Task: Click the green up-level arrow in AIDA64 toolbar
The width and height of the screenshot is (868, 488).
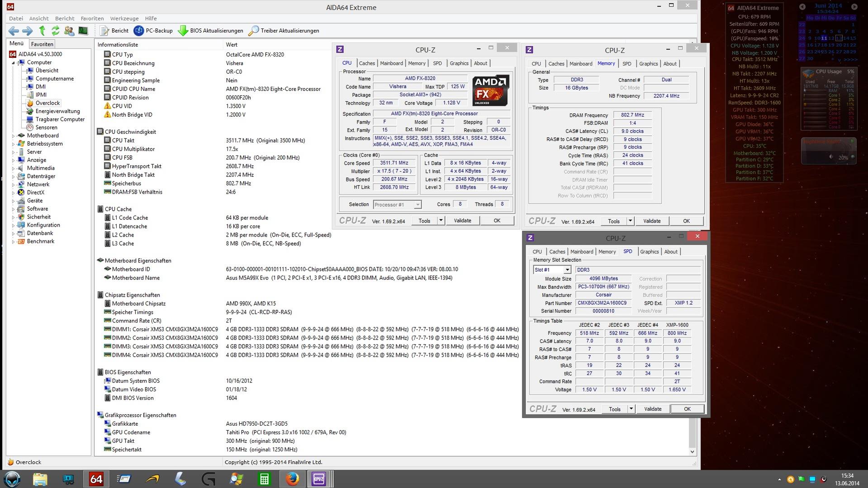Action: click(42, 31)
